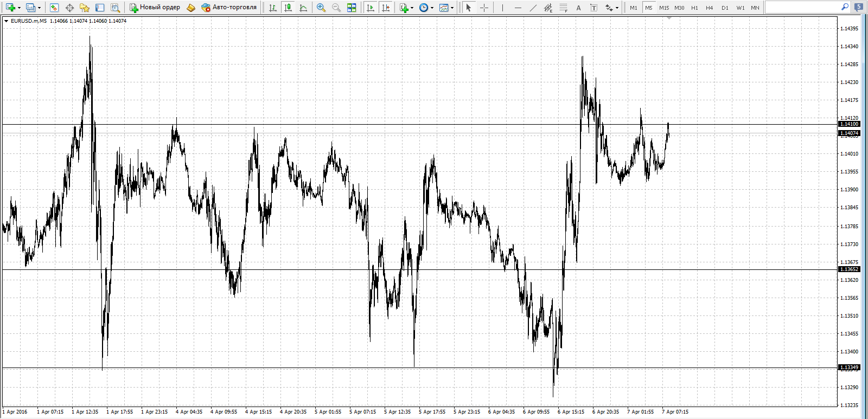Expand the periods dropdown arrow
Screen dimensions: 868x419
432,8
